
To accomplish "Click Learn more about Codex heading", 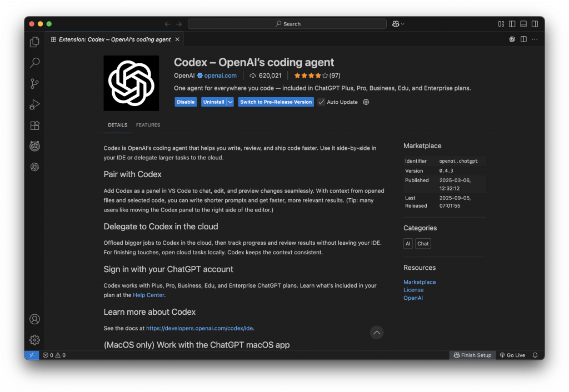I will click(x=149, y=312).
